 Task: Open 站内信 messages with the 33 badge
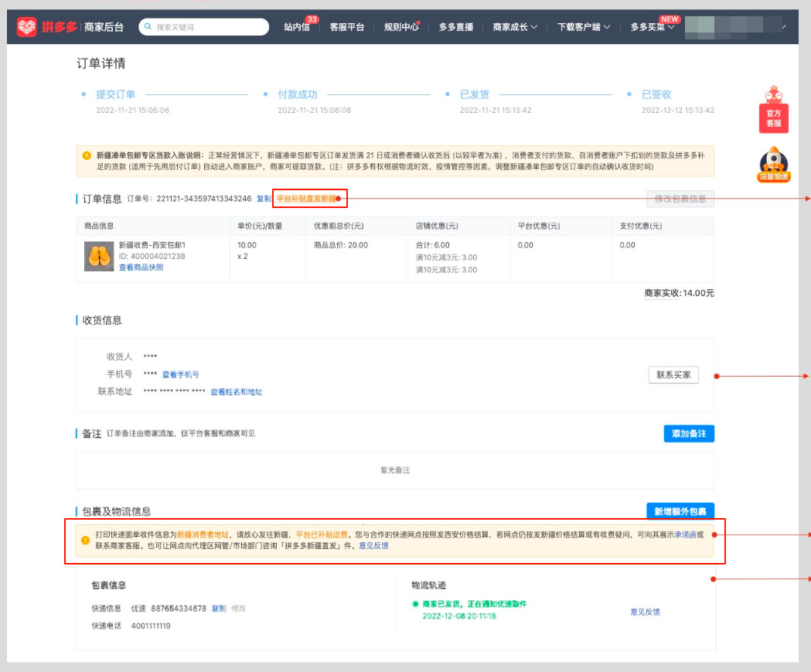(x=297, y=26)
